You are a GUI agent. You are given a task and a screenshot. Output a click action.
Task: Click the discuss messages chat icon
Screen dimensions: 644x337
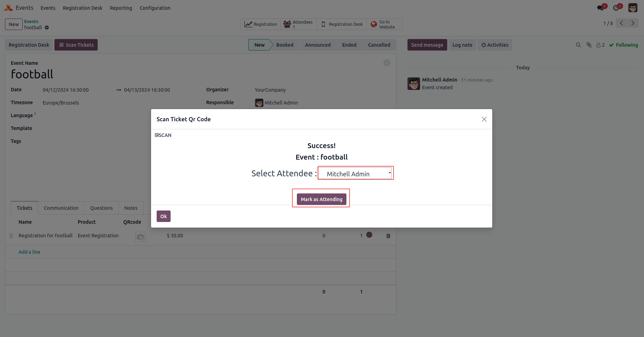pos(601,8)
